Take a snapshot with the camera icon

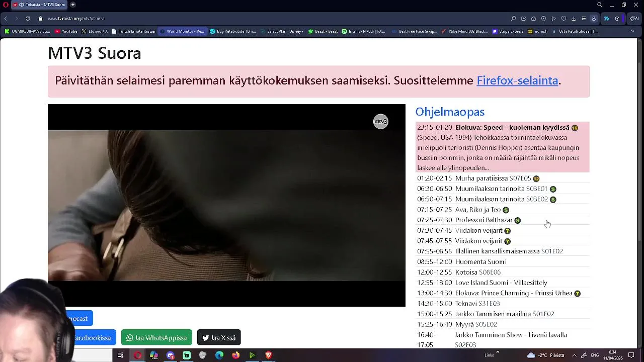click(533, 19)
